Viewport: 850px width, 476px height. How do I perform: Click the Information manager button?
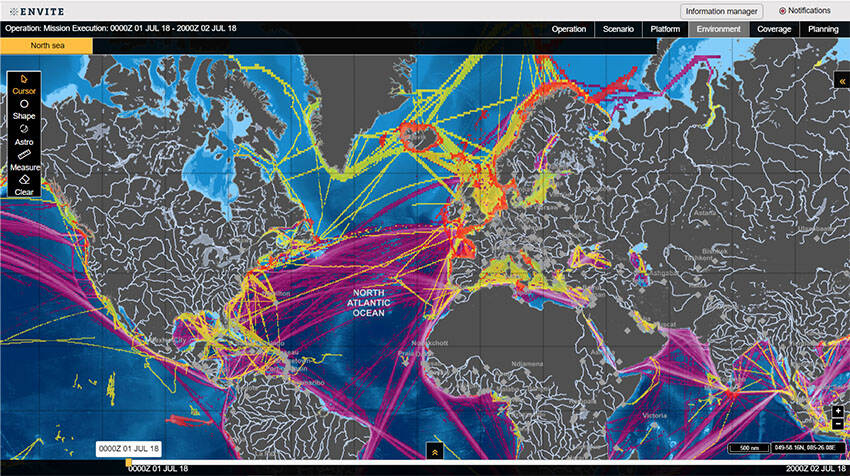coord(721,11)
